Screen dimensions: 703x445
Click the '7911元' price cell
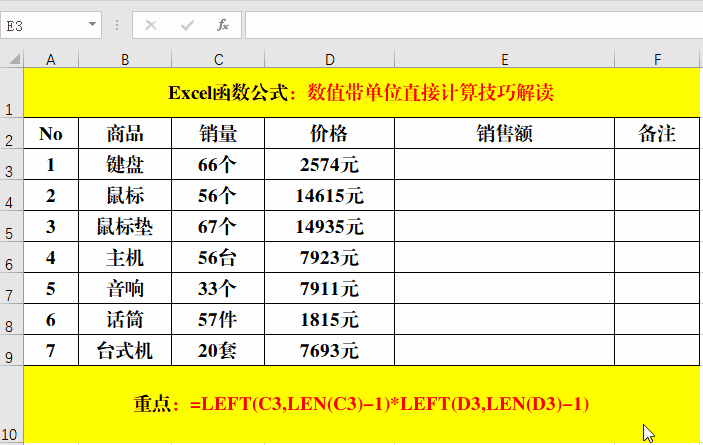[330, 288]
